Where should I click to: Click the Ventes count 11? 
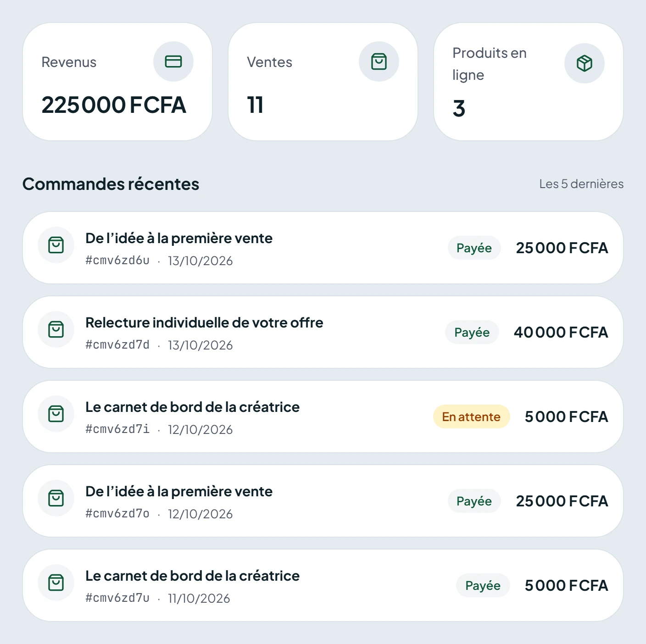[255, 105]
